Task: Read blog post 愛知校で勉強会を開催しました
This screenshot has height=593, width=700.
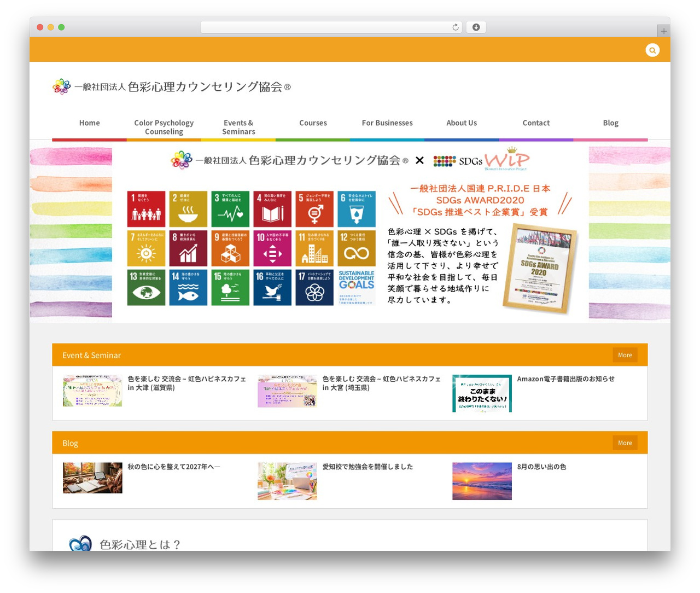Action: click(367, 467)
